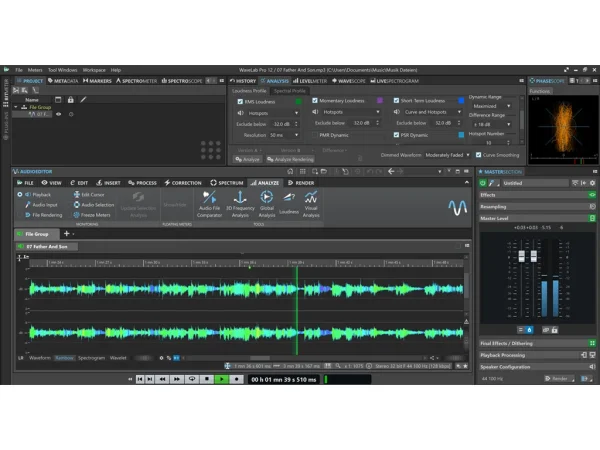
Task: Toggle the Curve Smoothing checkbox
Action: pyautogui.click(x=477, y=155)
